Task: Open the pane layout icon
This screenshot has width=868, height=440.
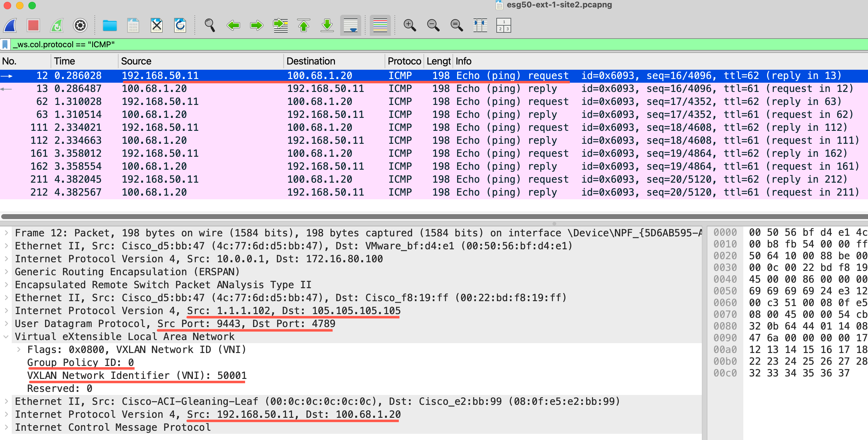Action: (x=504, y=25)
